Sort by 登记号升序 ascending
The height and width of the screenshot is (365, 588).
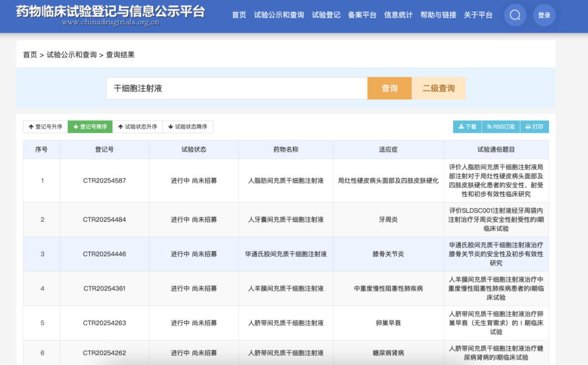click(x=45, y=127)
